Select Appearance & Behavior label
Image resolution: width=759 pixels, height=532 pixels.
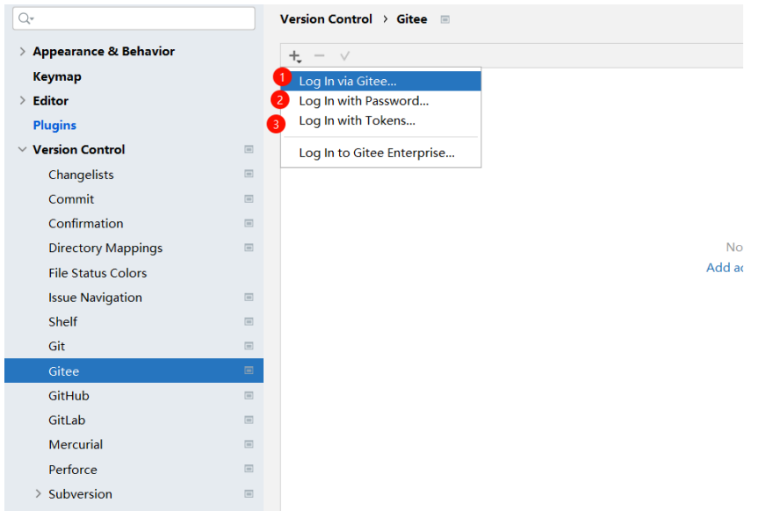pos(104,51)
